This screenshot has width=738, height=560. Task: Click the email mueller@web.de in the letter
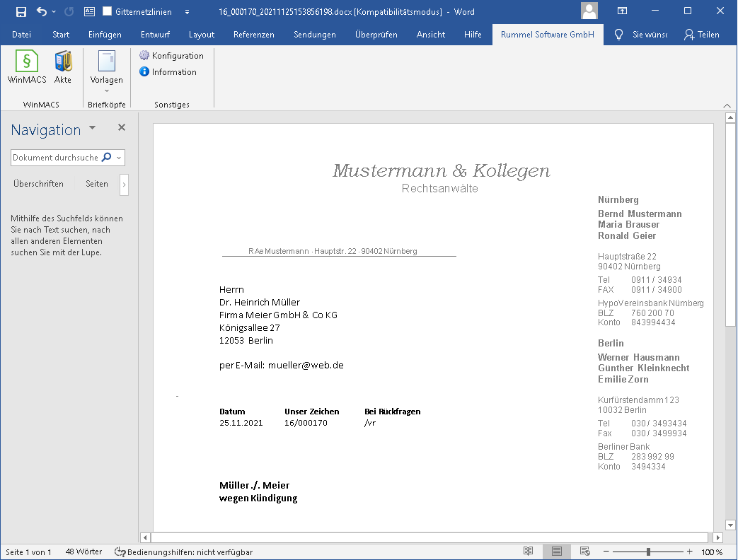(306, 366)
